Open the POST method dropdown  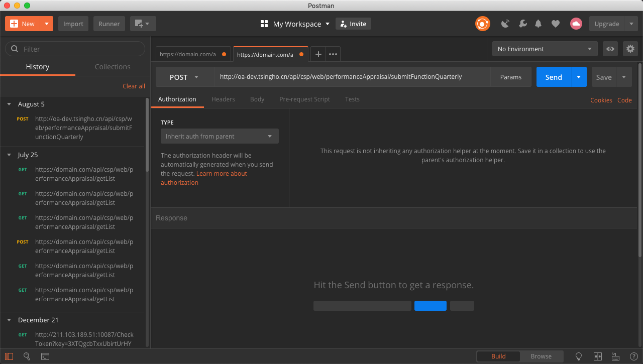pos(184,77)
